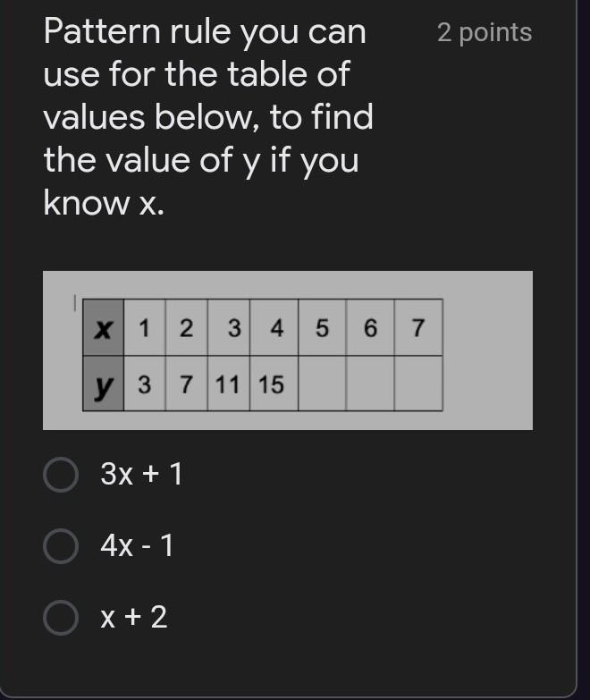Click the x value 2 cell in top row
590x700 pixels.
pyautogui.click(x=186, y=328)
